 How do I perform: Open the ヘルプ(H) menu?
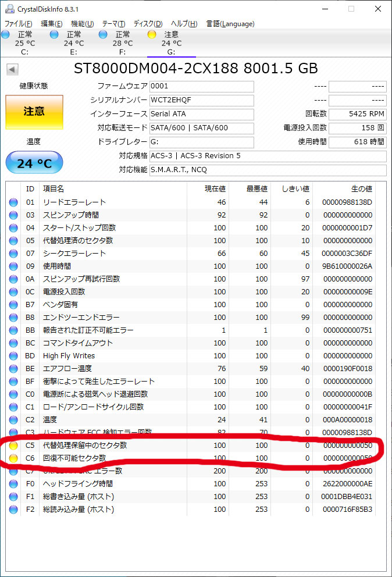(x=184, y=24)
